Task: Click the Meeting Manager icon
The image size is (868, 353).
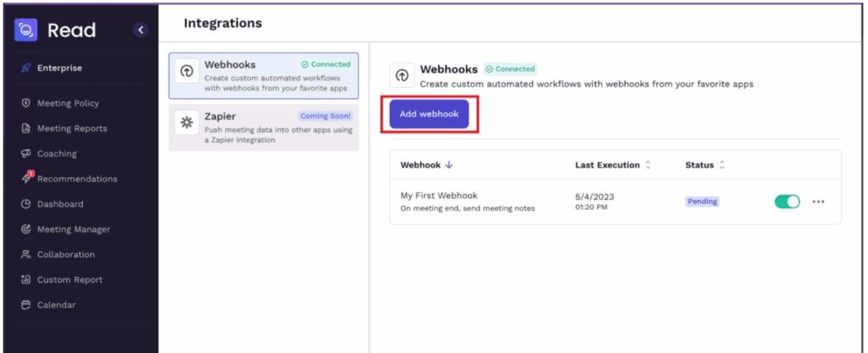Action: coord(26,229)
